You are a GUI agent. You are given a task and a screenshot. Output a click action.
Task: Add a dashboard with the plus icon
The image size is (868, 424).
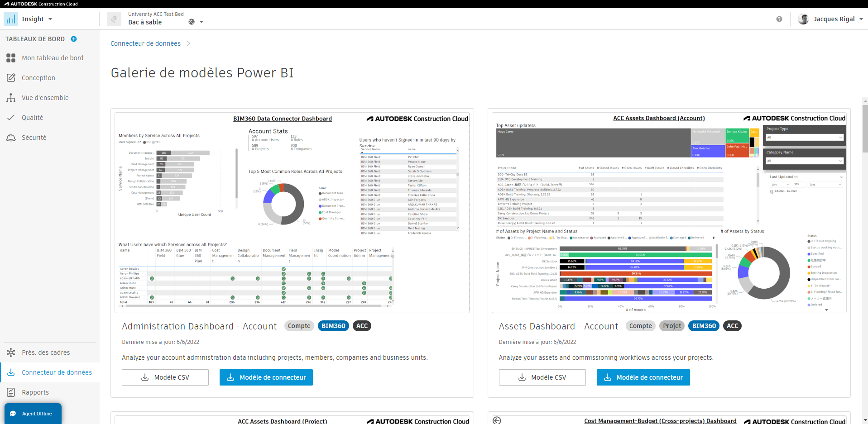pos(74,39)
